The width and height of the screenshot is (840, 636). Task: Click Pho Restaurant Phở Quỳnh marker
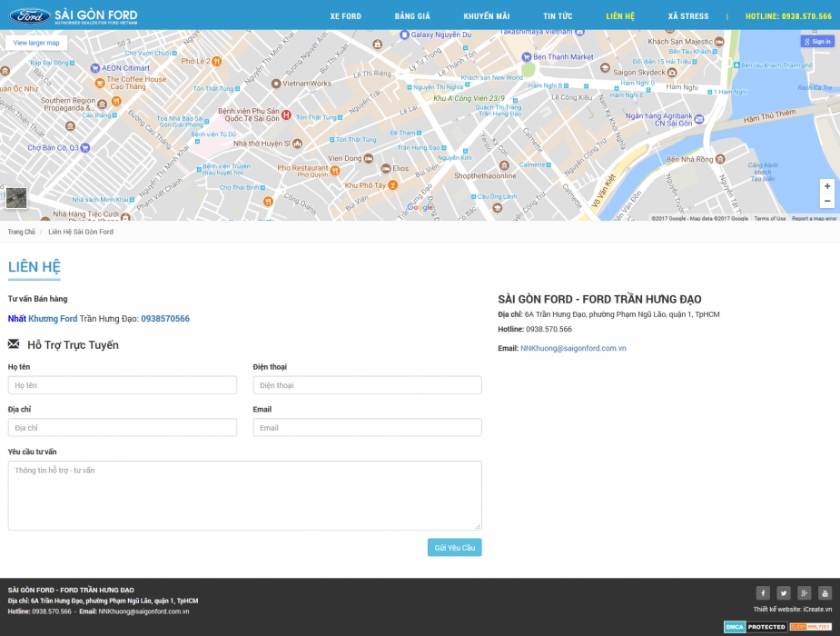335,171
